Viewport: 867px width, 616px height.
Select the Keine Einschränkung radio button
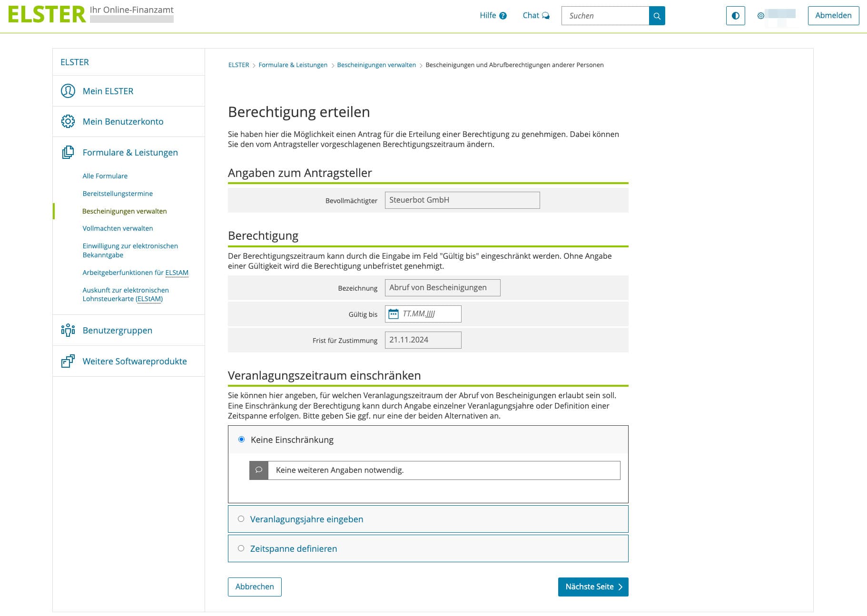click(x=241, y=440)
